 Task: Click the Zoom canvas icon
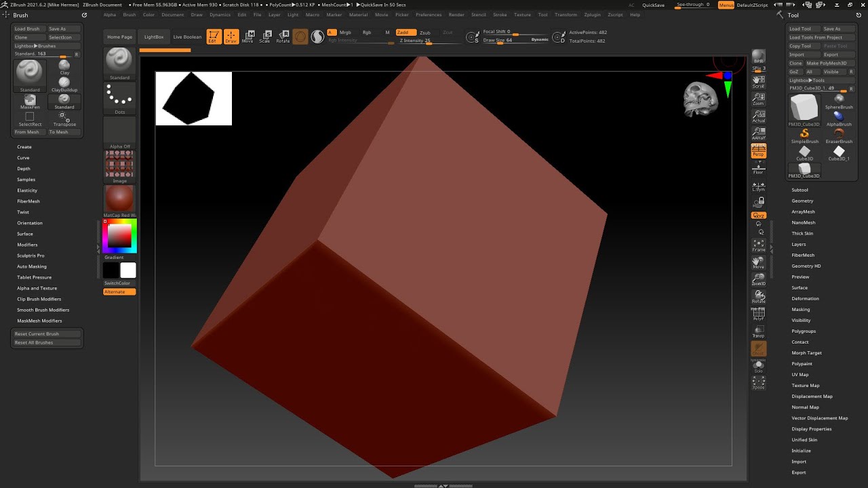click(x=758, y=99)
